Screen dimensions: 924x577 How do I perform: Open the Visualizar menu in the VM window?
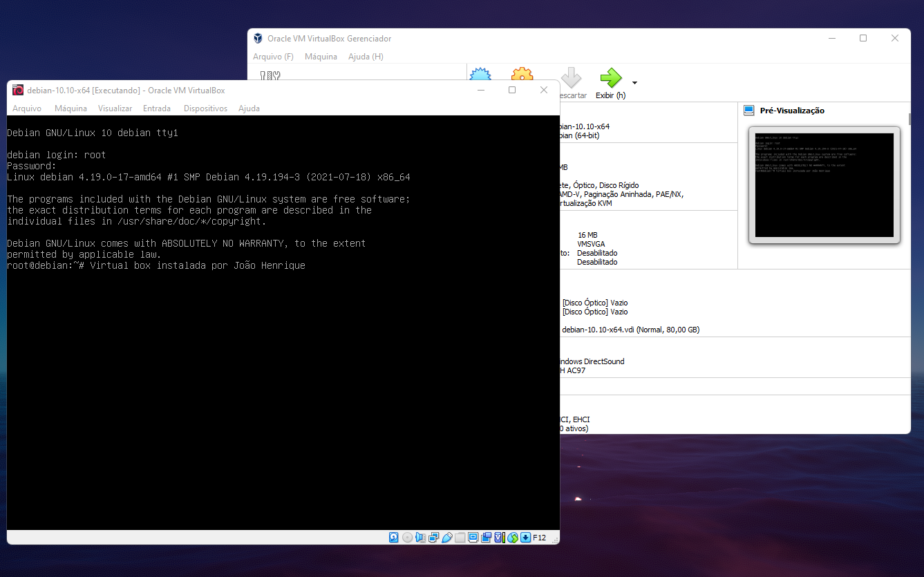(115, 108)
